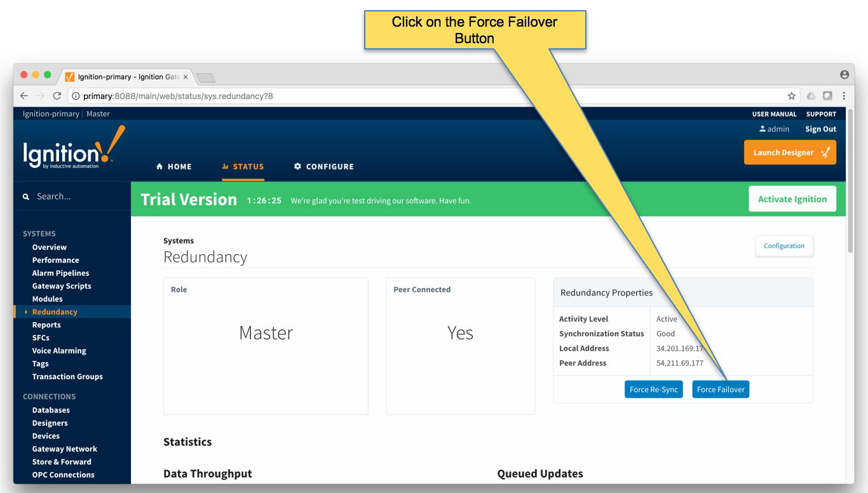This screenshot has height=493, width=868.
Task: Reload the page with refresh icon
Action: tap(57, 96)
